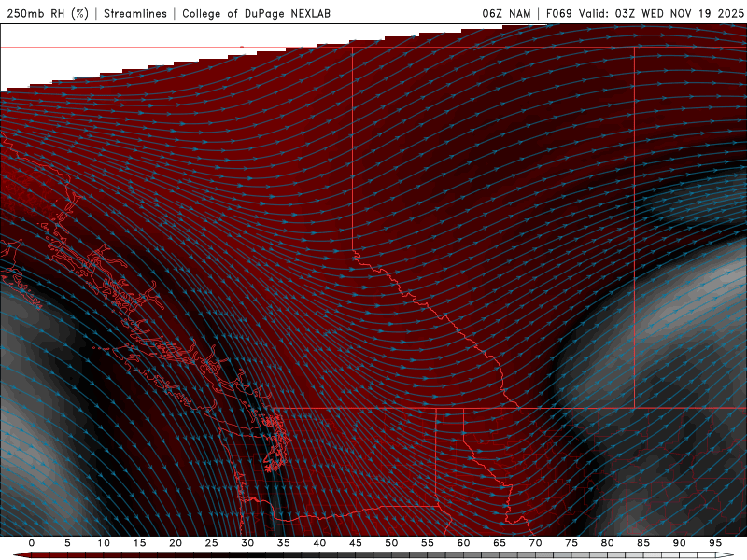747x560 pixels.
Task: Click the '0' value on the color scale
Action: click(x=32, y=543)
